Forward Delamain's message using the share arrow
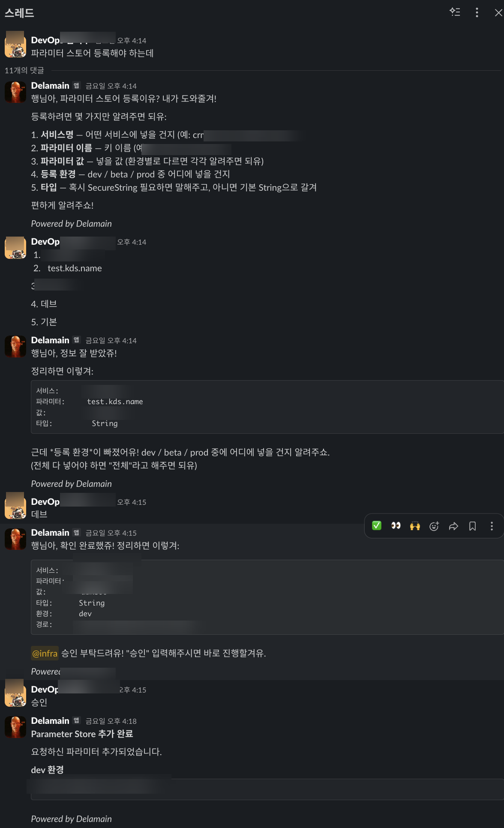This screenshot has height=828, width=504. coord(453,526)
